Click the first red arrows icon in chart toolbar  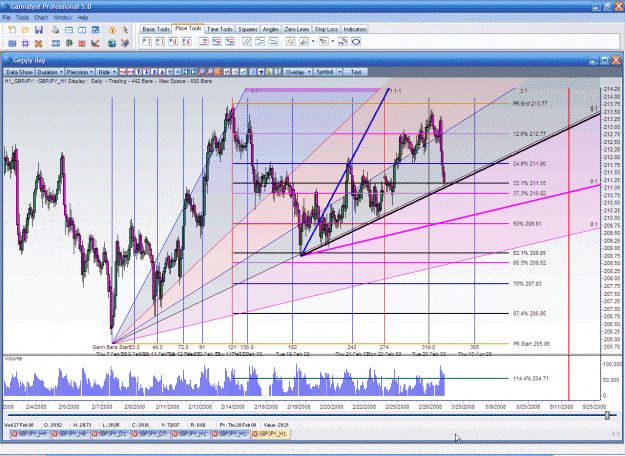click(123, 72)
